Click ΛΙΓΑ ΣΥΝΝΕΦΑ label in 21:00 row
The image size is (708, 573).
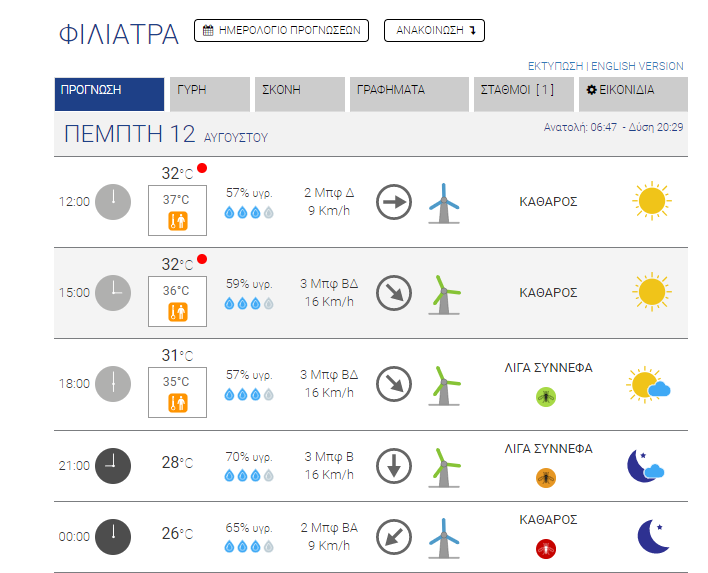pyautogui.click(x=548, y=449)
